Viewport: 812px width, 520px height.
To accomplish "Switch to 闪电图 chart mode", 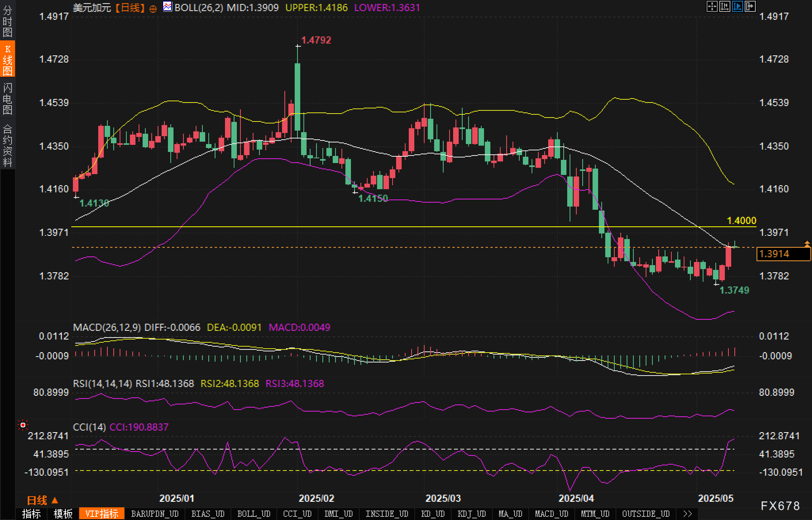I will [8, 98].
